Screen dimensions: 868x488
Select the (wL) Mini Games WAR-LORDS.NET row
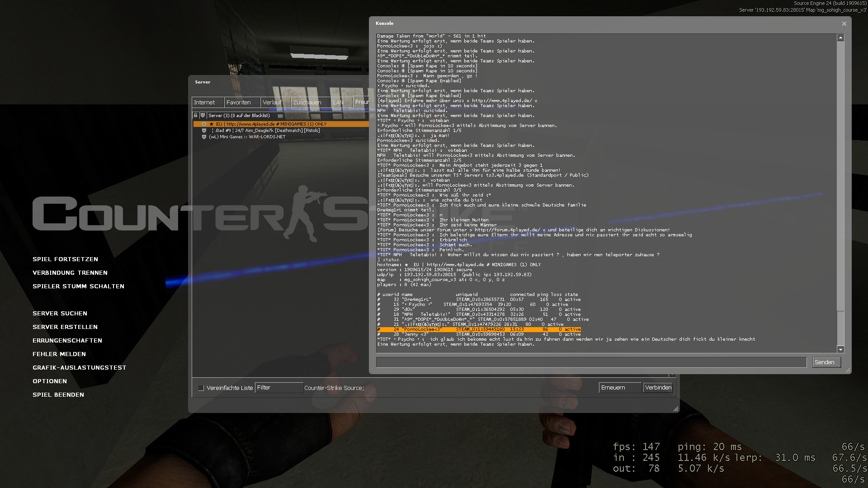pos(281,137)
